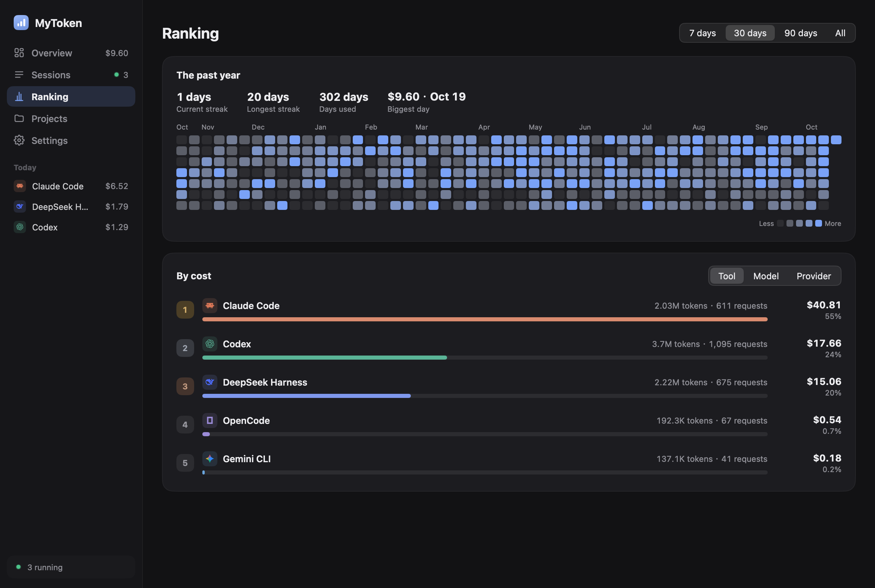This screenshot has height=588, width=875.
Task: Click the Gemini CLI star icon
Action: click(x=210, y=459)
